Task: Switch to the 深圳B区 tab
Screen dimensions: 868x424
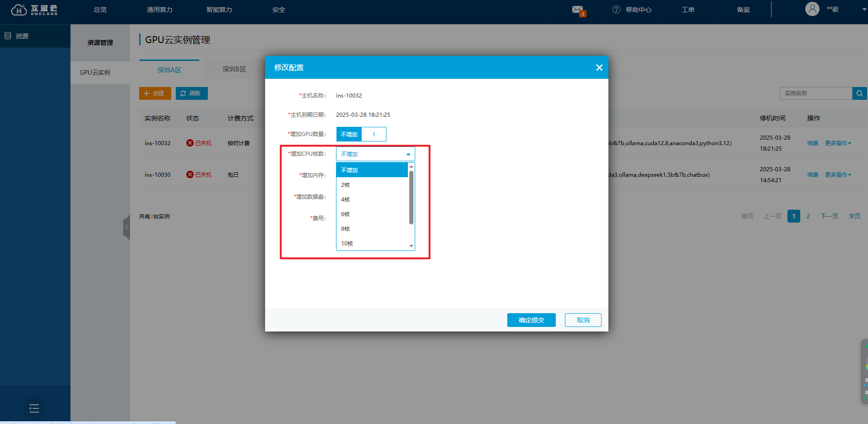Action: click(234, 69)
